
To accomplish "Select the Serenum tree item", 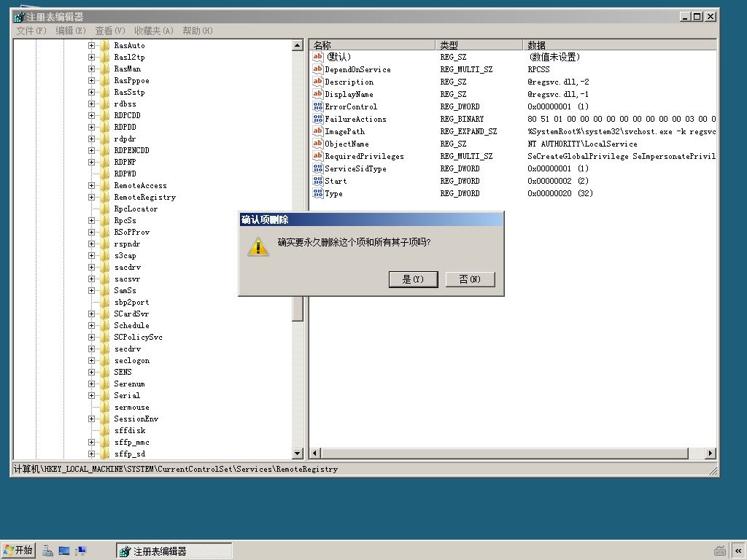I will click(x=129, y=384).
